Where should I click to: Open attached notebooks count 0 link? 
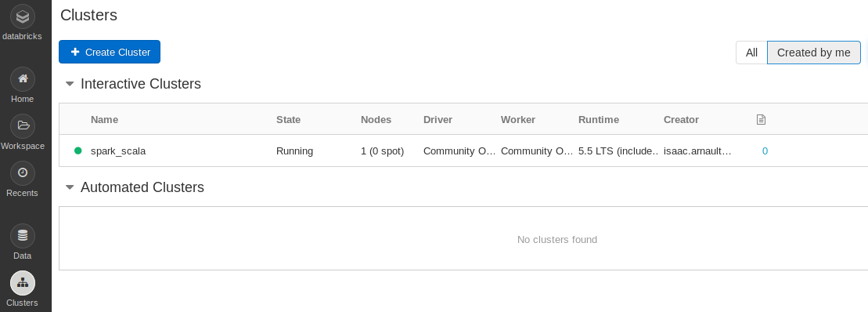coord(765,151)
